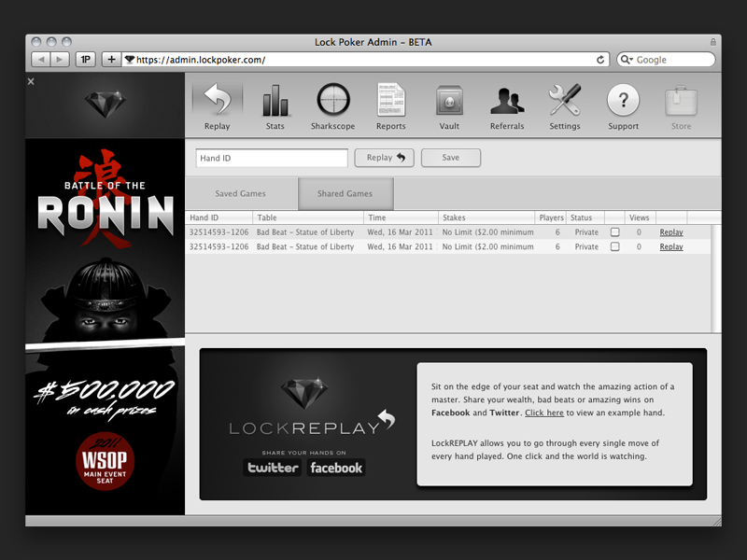
Task: Tick the checkbox in the second game row
Action: [615, 246]
